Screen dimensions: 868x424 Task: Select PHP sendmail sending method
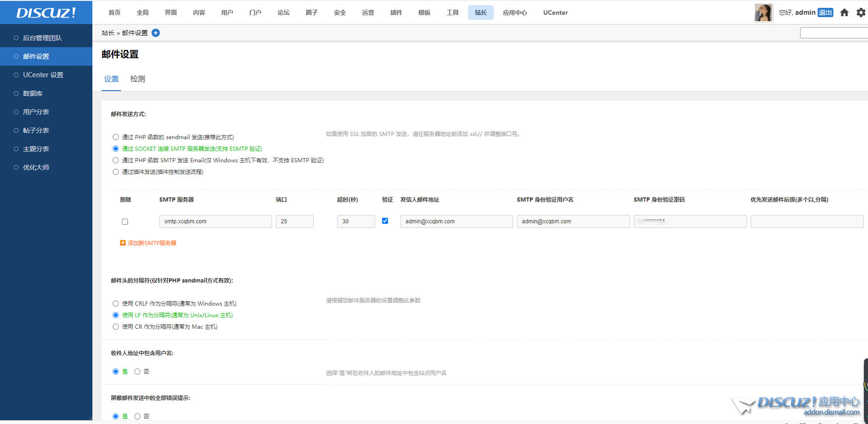[x=115, y=137]
